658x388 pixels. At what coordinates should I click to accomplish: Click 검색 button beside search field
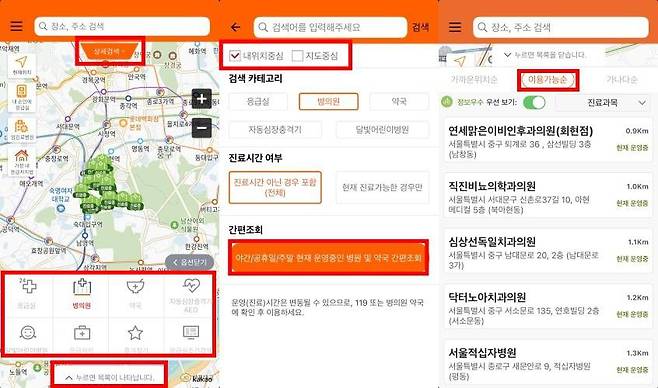pos(420,27)
